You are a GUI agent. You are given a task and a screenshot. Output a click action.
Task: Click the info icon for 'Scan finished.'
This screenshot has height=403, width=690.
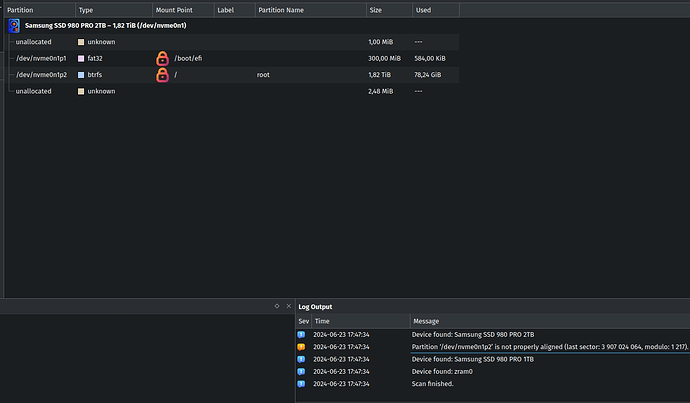pyautogui.click(x=301, y=384)
